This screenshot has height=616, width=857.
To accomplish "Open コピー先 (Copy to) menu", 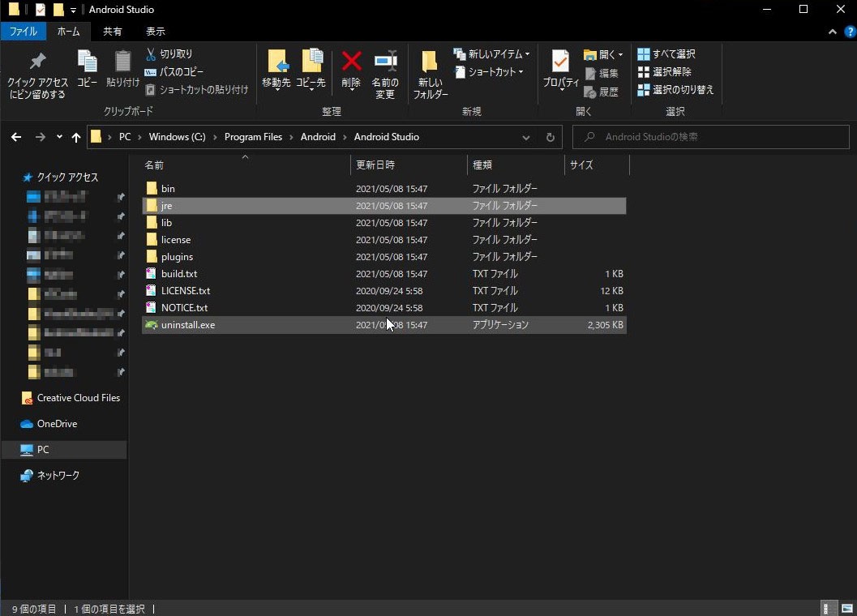I will click(x=311, y=68).
